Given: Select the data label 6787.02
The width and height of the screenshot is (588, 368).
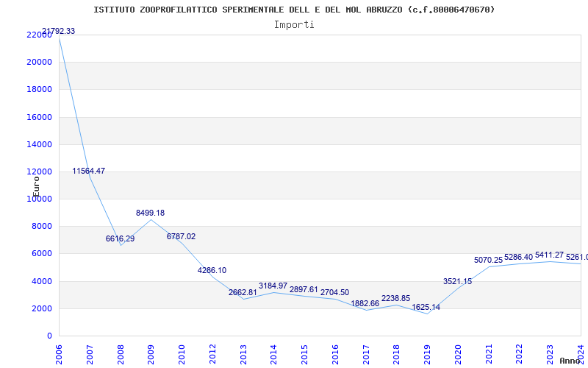Looking at the screenshot, I should [x=181, y=236].
